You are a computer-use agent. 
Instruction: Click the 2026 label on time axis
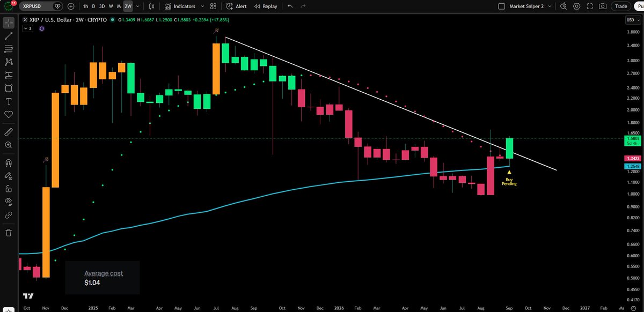[x=340, y=308]
